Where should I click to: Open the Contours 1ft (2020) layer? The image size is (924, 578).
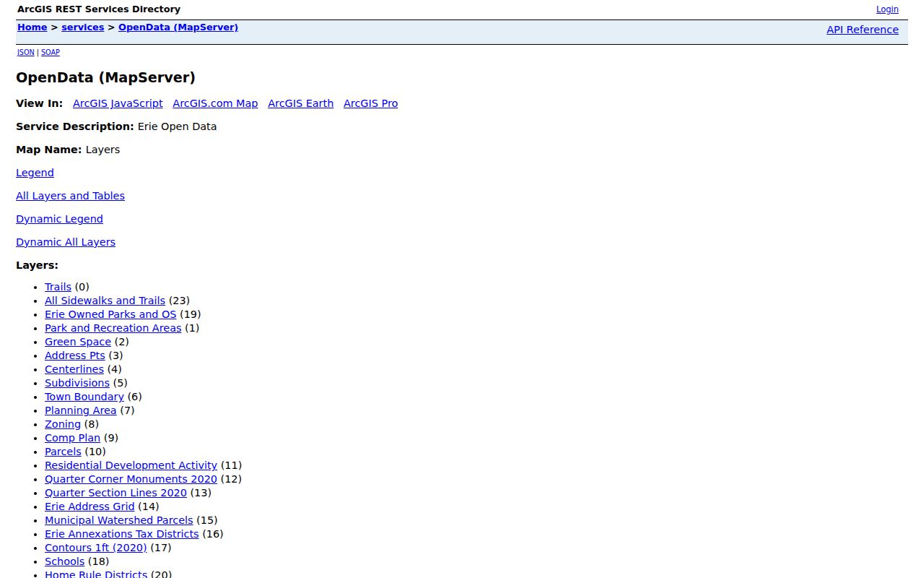(x=95, y=548)
